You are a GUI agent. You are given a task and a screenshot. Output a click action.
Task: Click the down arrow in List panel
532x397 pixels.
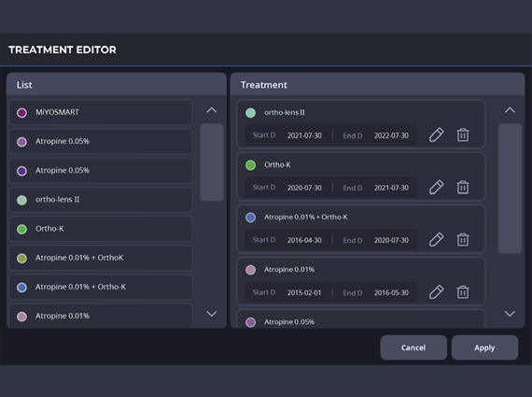tap(211, 314)
